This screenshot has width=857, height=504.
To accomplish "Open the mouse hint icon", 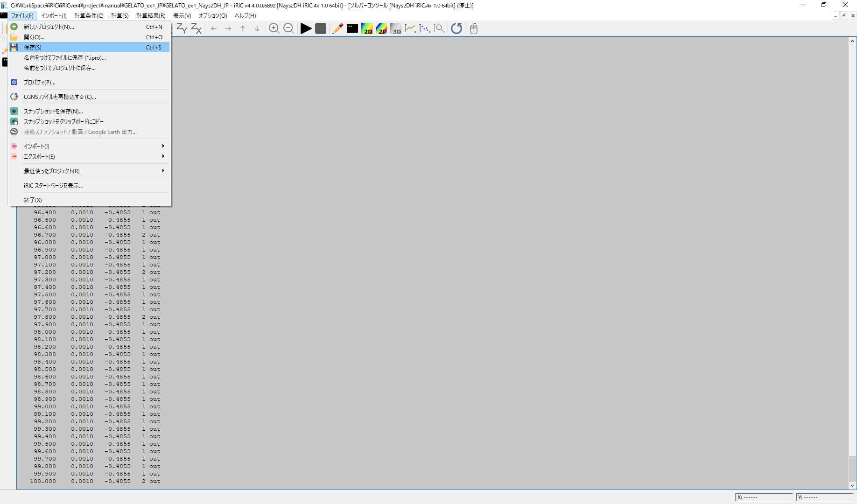I will click(474, 28).
